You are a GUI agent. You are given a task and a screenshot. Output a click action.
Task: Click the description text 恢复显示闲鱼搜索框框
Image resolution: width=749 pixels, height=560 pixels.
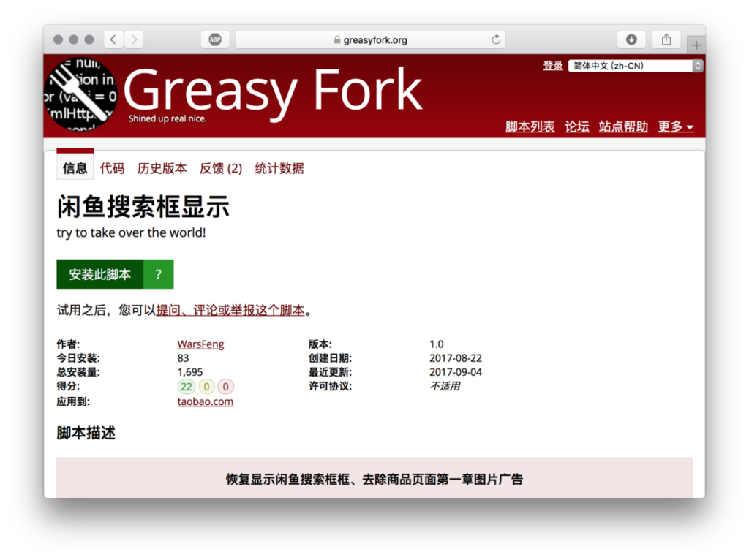coord(288,480)
